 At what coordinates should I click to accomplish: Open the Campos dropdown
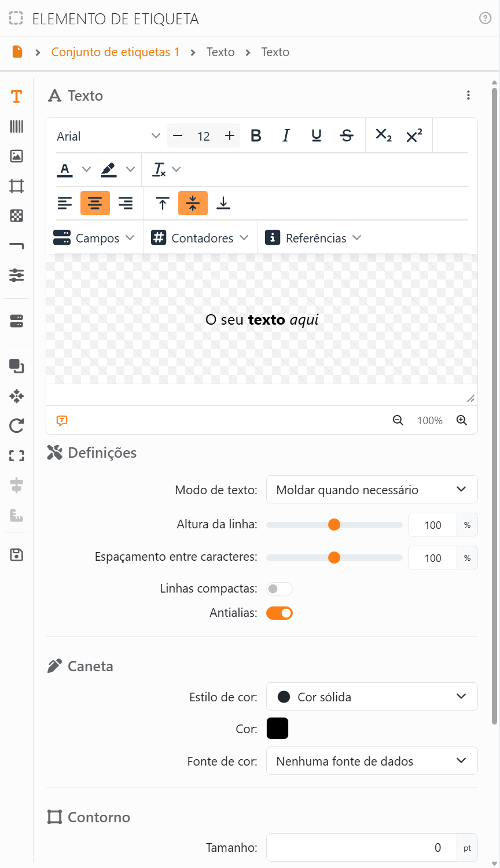pos(94,238)
